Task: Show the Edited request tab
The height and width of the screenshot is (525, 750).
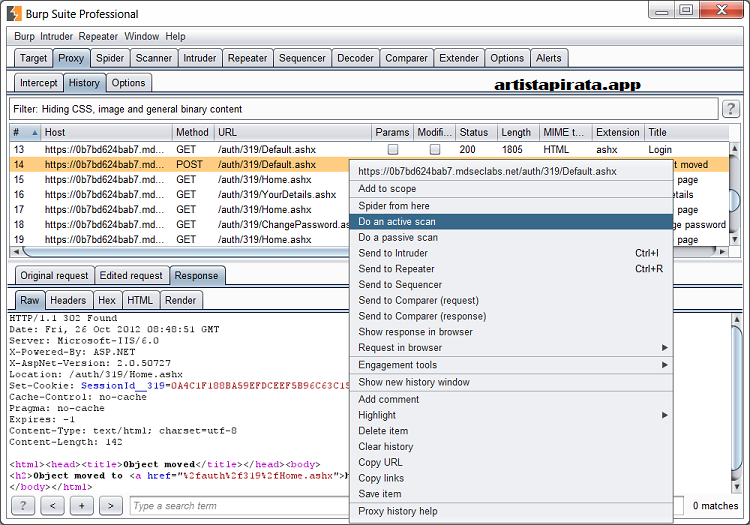Action: (x=131, y=276)
